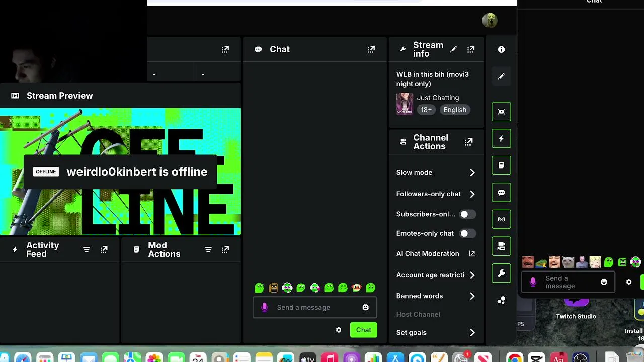Pop out the Chat panel
This screenshot has height=362, width=644.
pyautogui.click(x=371, y=49)
